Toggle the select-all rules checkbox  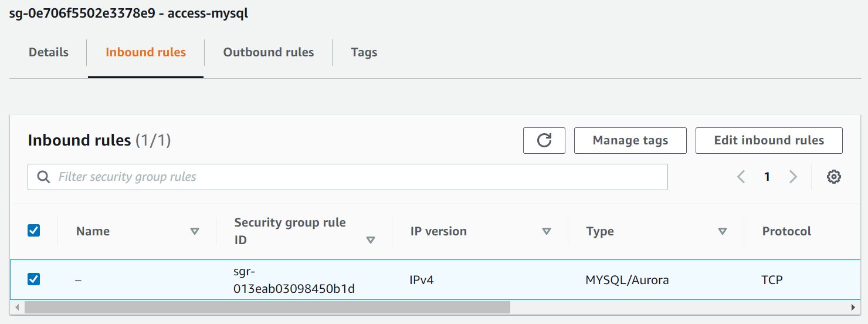(34, 231)
